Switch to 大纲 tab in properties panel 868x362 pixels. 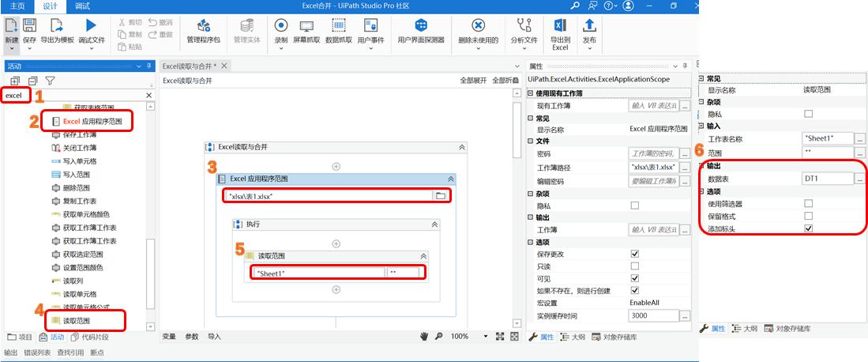573,337
